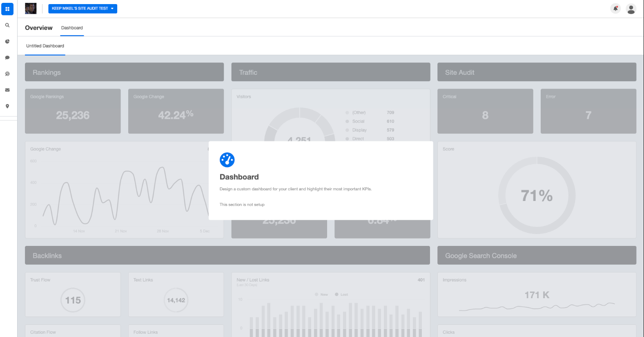Open the notifications bell icon
Viewport: 644px width, 337px height.
[615, 9]
